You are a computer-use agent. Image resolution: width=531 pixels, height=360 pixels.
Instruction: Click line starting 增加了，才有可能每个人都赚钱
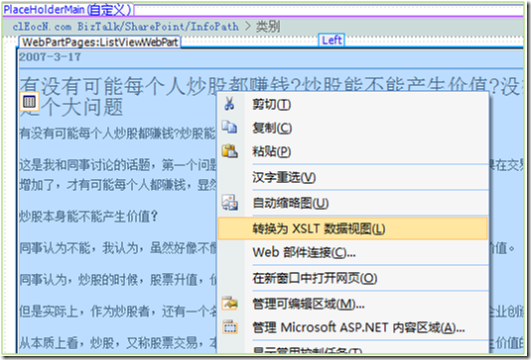click(118, 185)
